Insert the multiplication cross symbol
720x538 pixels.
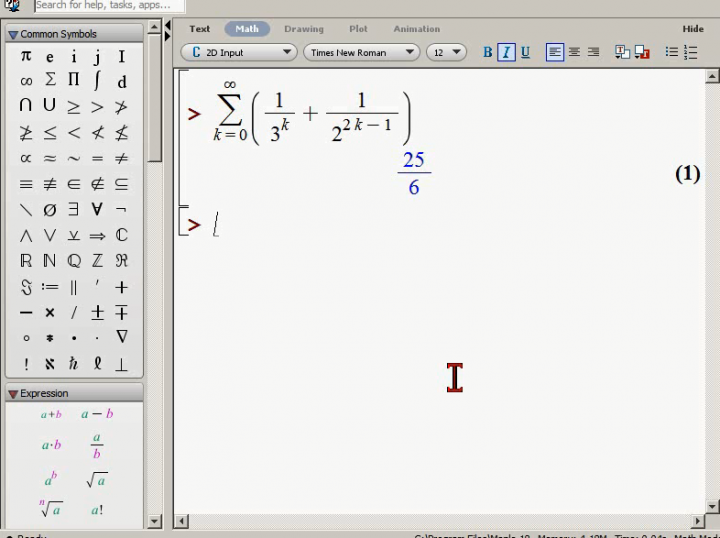click(50, 313)
